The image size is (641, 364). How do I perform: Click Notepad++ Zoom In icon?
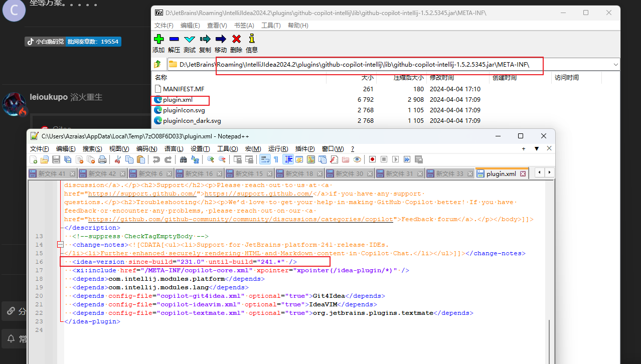[x=211, y=159]
